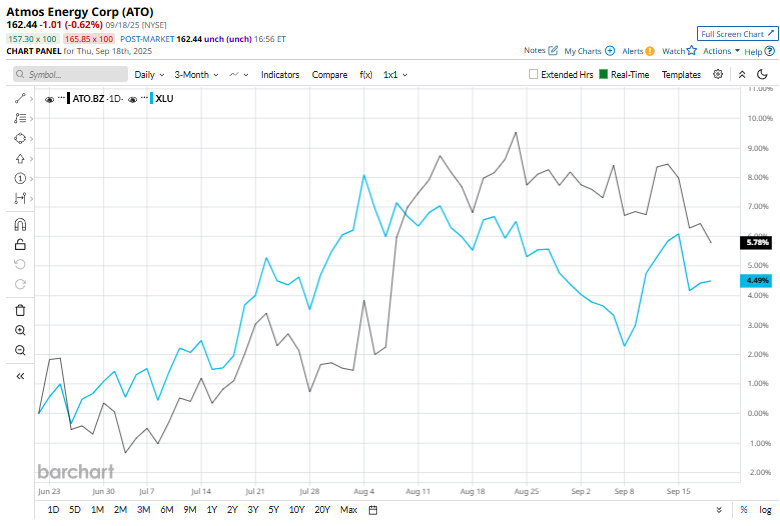Zoom out of the chart
The image size is (780, 526).
point(20,350)
